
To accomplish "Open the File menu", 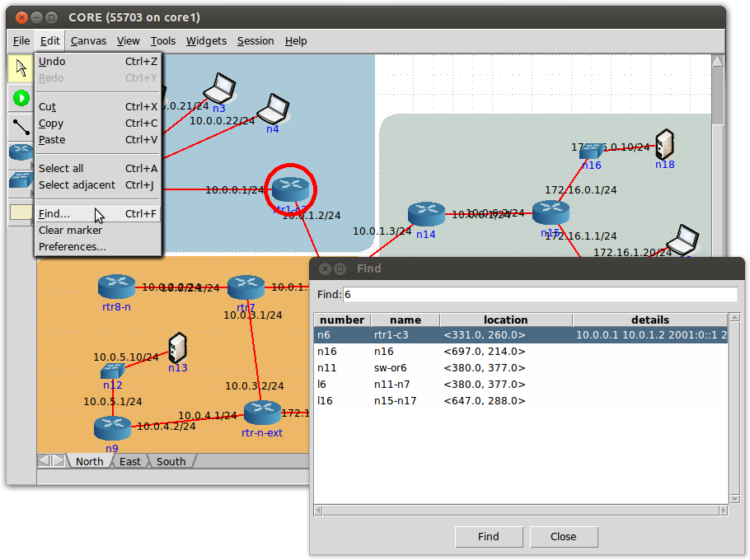I will [x=21, y=41].
